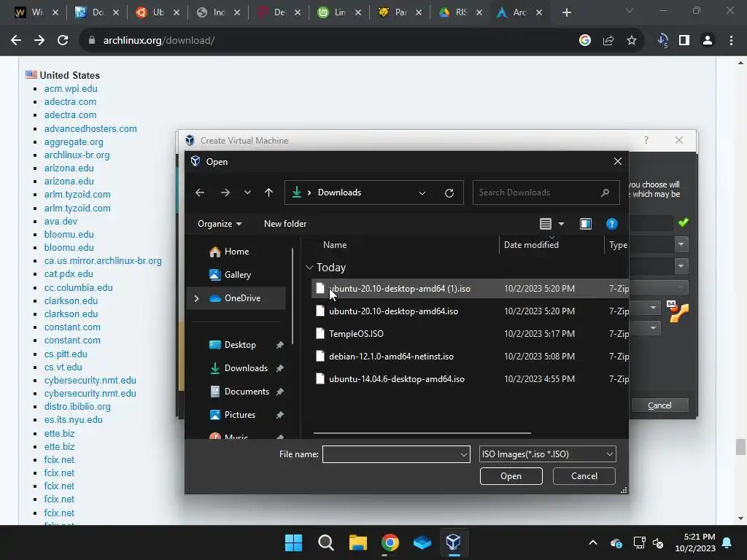Open Desktop quick access folder
This screenshot has height=560, width=747.
pos(239,345)
